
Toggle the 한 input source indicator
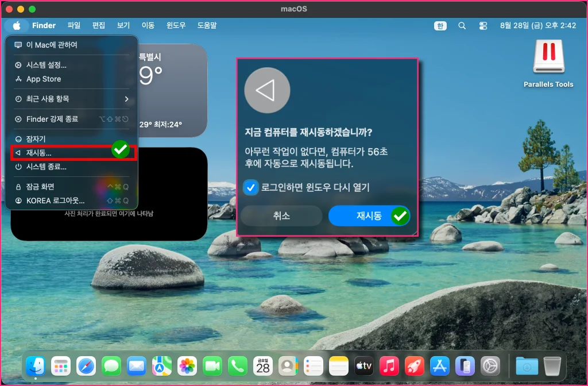click(x=440, y=25)
